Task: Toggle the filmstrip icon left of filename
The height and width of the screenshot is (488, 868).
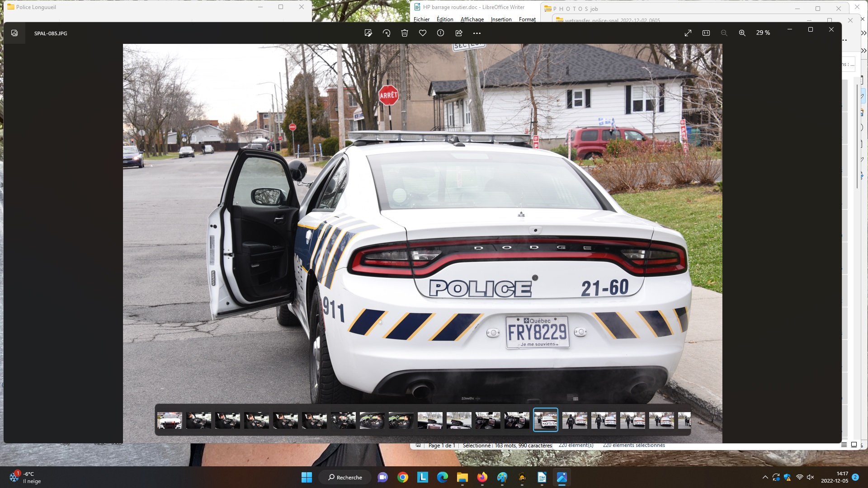Action: pos(14,33)
